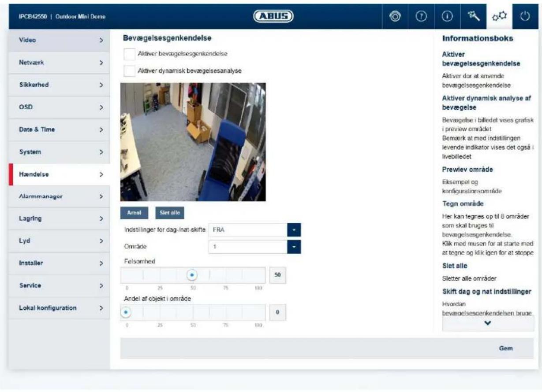Click the power logout icon
The height and width of the screenshot is (392, 542).
pos(524,17)
